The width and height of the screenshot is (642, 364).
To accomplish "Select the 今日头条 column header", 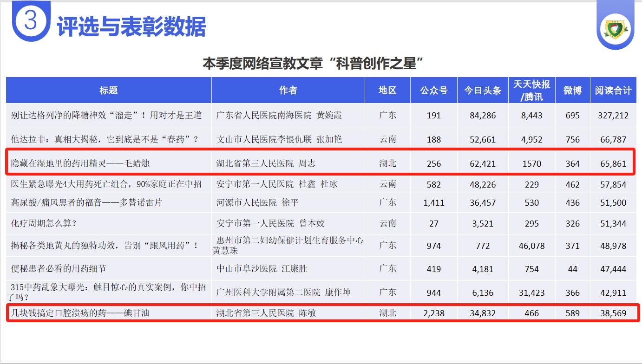I will click(x=483, y=90).
